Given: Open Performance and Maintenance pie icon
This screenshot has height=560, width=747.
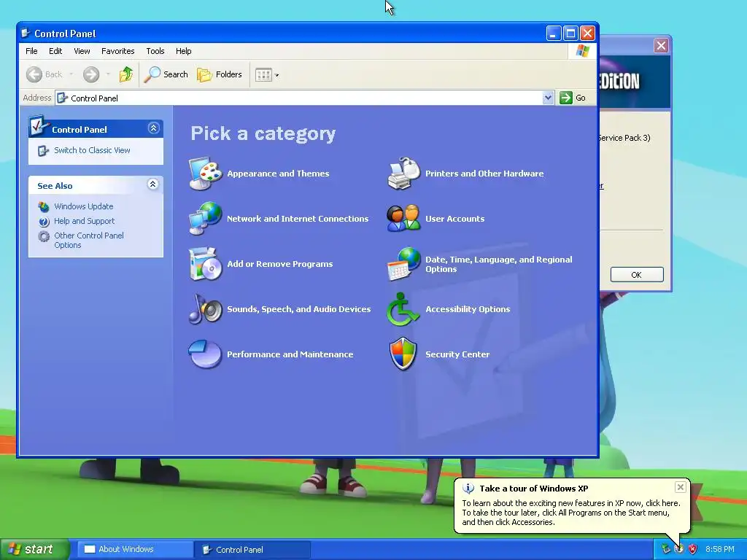Looking at the screenshot, I should pyautogui.click(x=205, y=354).
